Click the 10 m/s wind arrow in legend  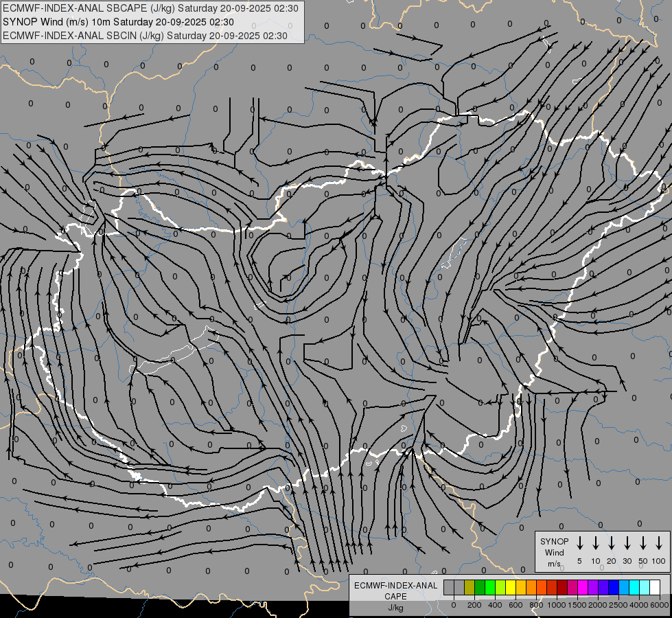tap(595, 543)
